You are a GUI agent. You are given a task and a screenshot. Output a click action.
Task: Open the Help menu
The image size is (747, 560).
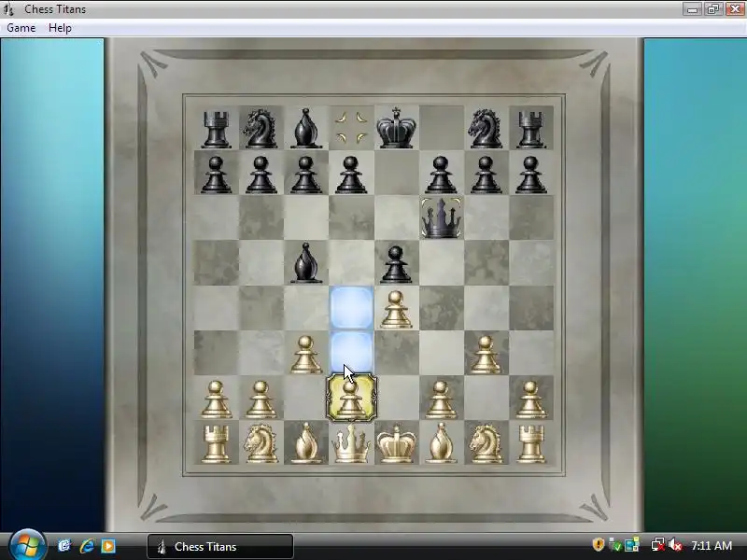[x=60, y=28]
